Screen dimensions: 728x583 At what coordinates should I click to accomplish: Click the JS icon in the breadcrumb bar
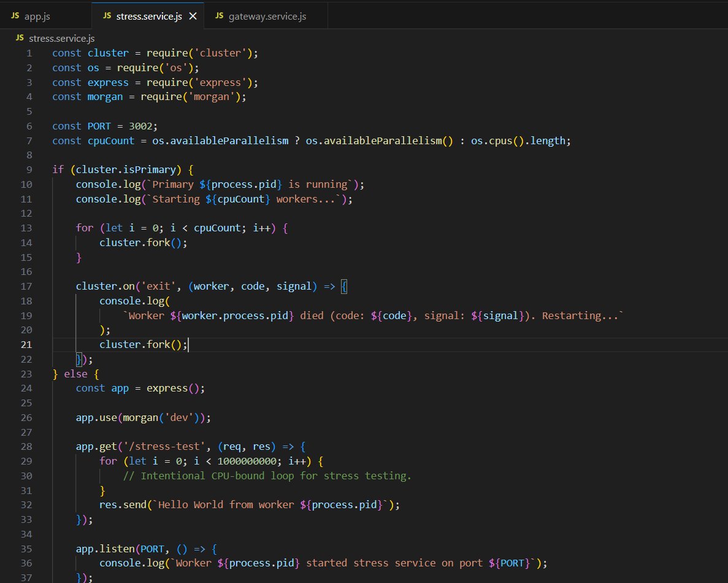tap(20, 38)
